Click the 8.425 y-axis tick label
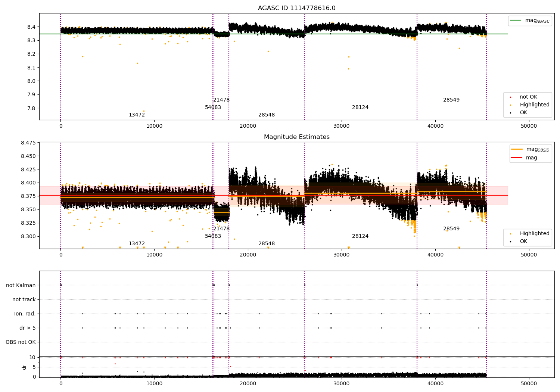The image size is (560, 392). point(28,169)
